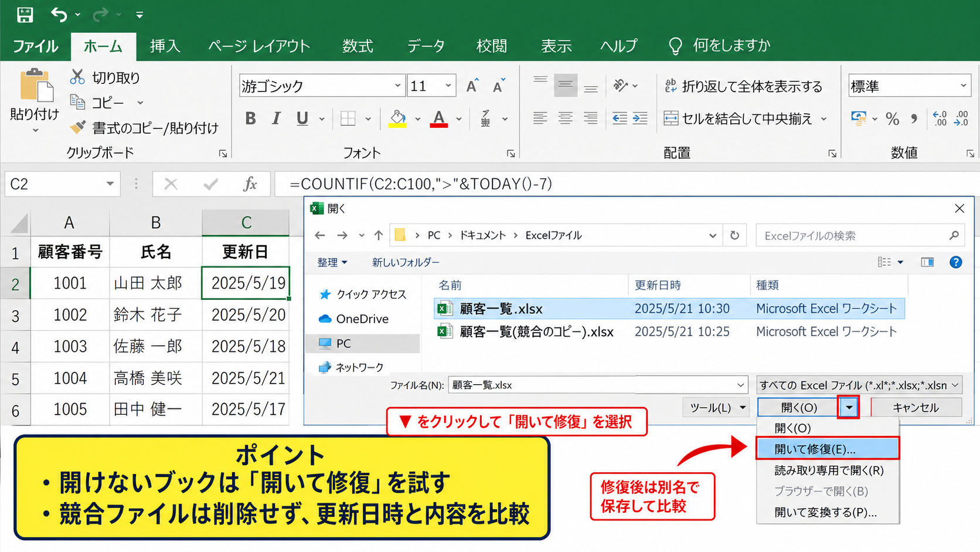This screenshot has width=980, height=552.
Task: Toggle align left
Action: tap(540, 118)
